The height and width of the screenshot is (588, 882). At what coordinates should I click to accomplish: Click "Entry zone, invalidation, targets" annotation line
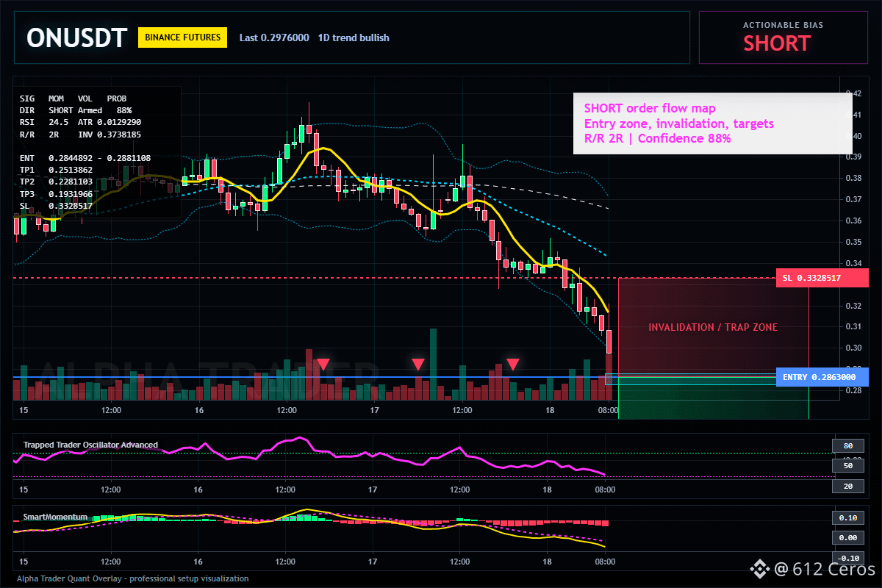point(679,123)
